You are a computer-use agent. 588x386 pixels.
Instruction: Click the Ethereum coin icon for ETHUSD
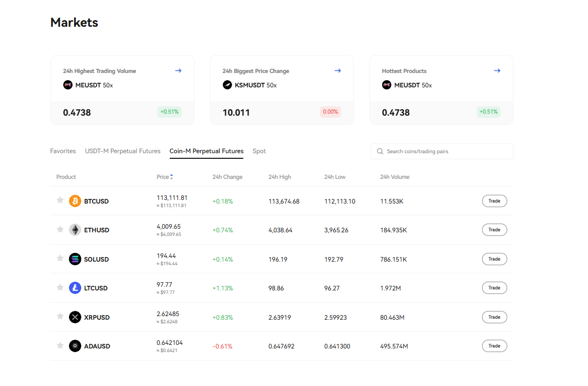[75, 230]
